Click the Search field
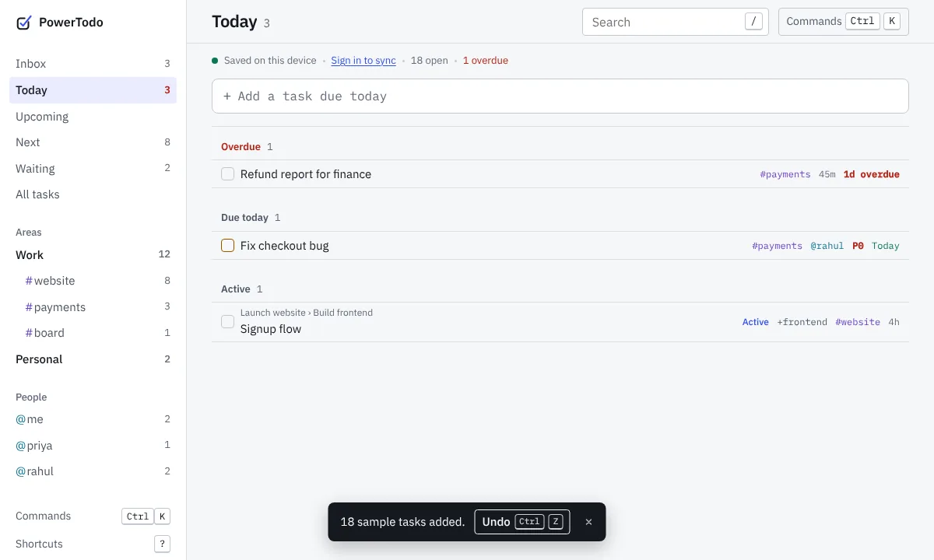The height and width of the screenshot is (560, 934). coord(676,22)
